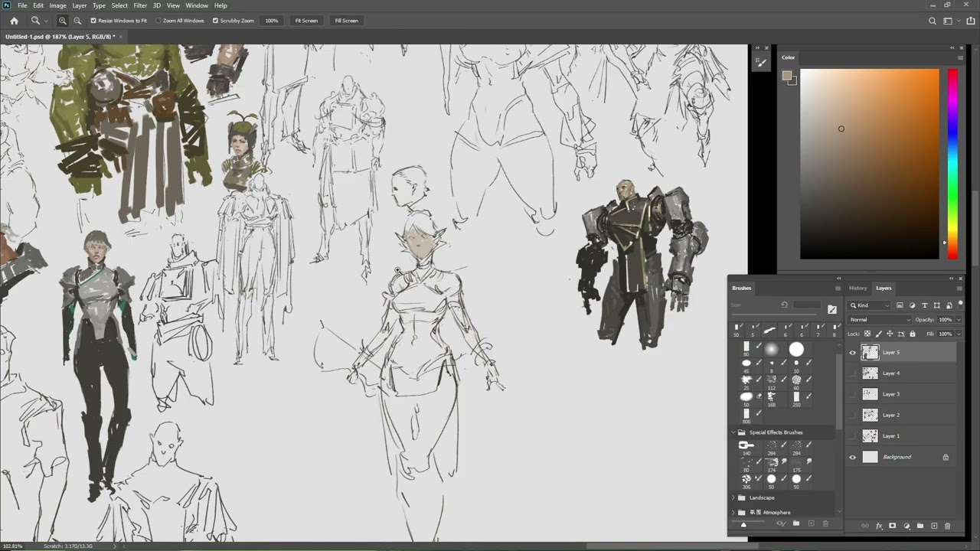Image resolution: width=980 pixels, height=551 pixels.
Task: Add a layer mask icon
Action: pyautogui.click(x=892, y=526)
